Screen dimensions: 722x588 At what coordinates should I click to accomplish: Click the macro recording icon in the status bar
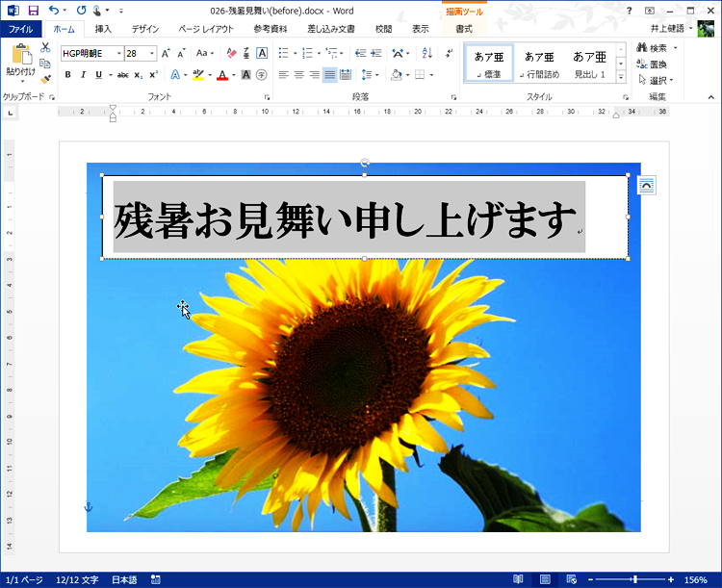(156, 579)
